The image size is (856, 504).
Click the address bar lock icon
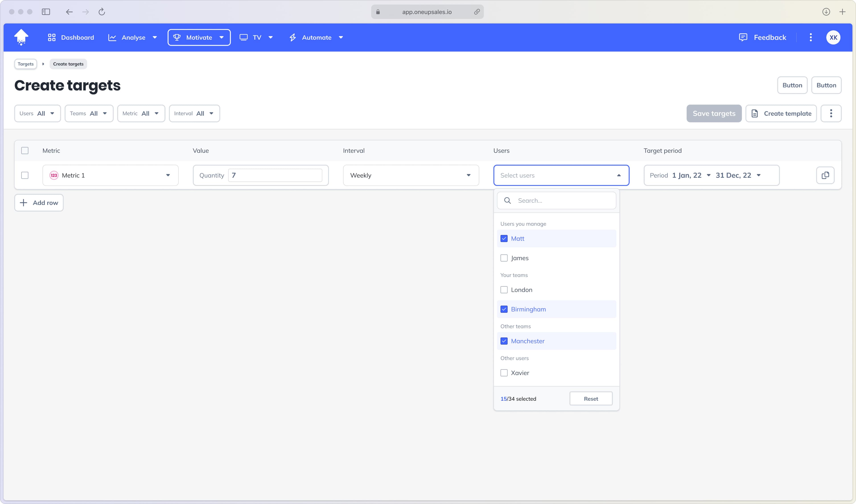378,12
